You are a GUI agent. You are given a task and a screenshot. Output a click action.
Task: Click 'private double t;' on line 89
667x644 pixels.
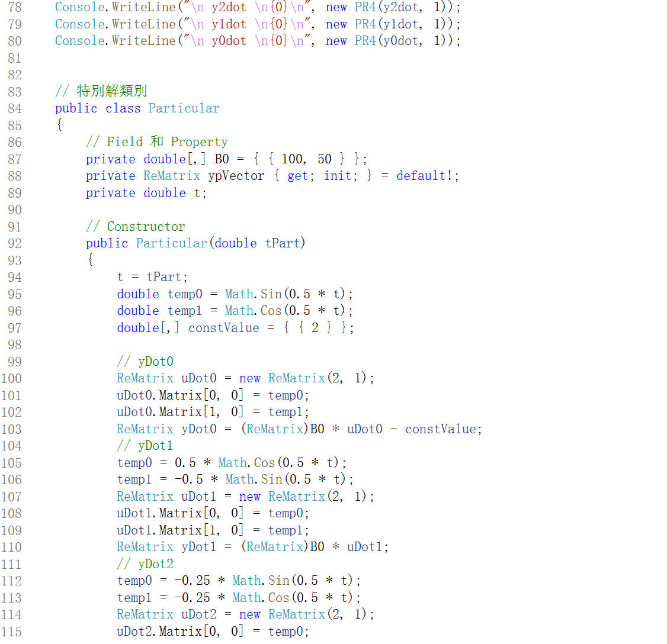tap(146, 192)
